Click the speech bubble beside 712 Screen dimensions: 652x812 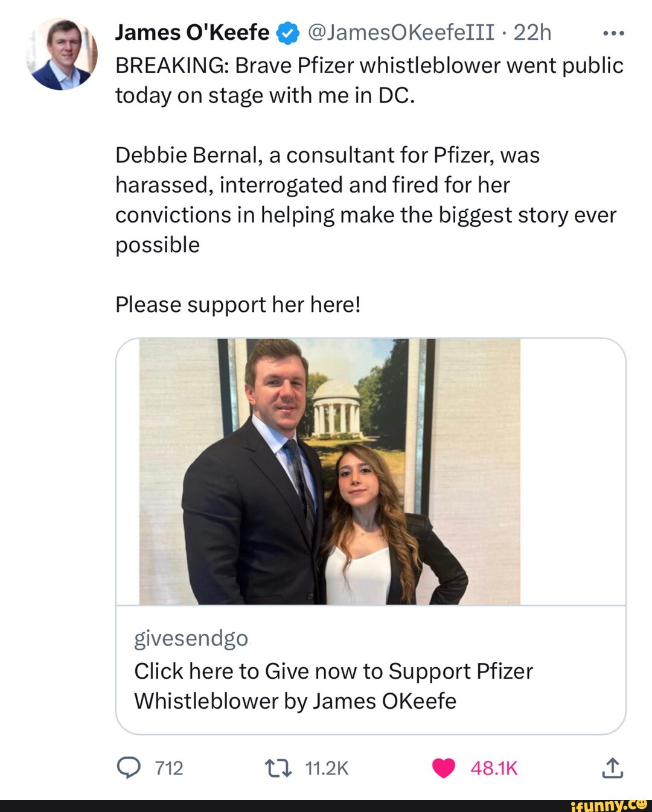point(129,767)
